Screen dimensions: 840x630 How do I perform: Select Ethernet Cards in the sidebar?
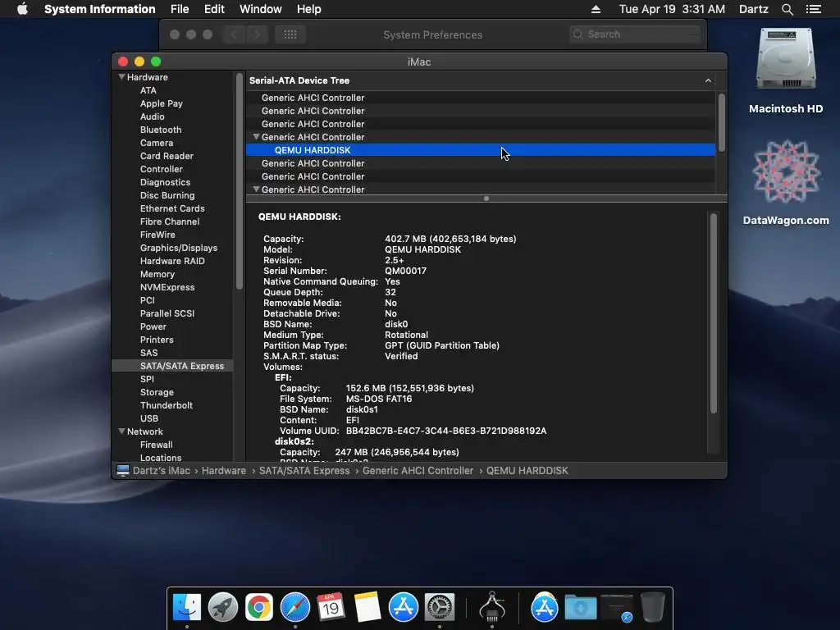point(172,208)
